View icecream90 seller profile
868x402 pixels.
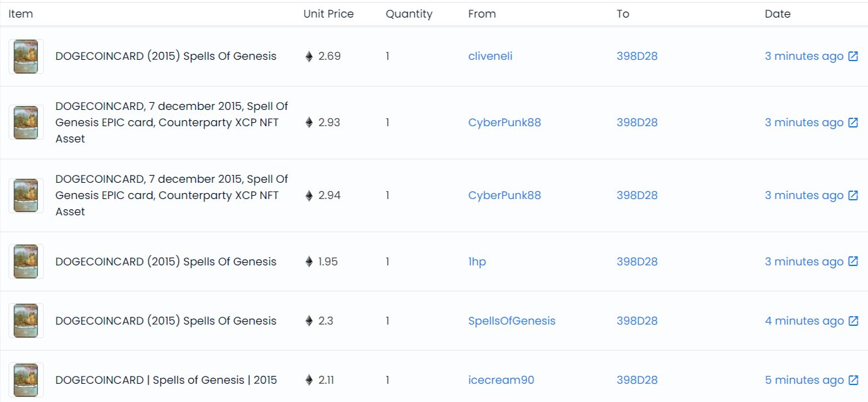coord(501,381)
